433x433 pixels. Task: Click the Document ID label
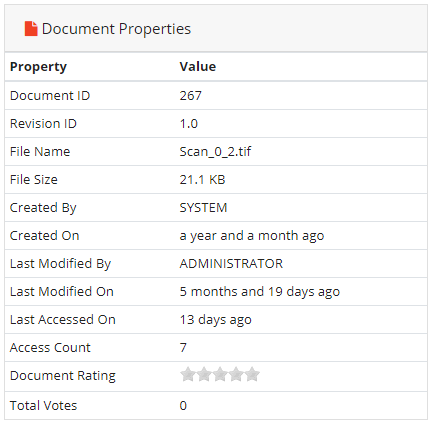(50, 96)
